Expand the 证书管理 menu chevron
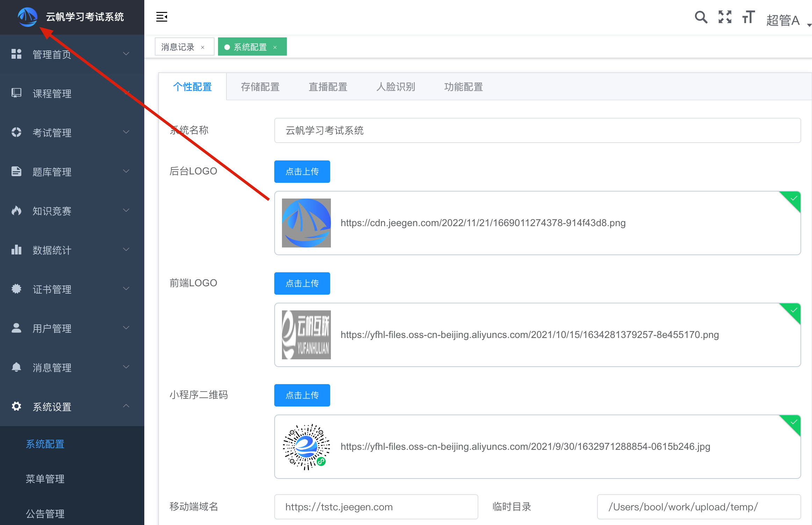Viewport: 812px width, 525px height. point(126,289)
